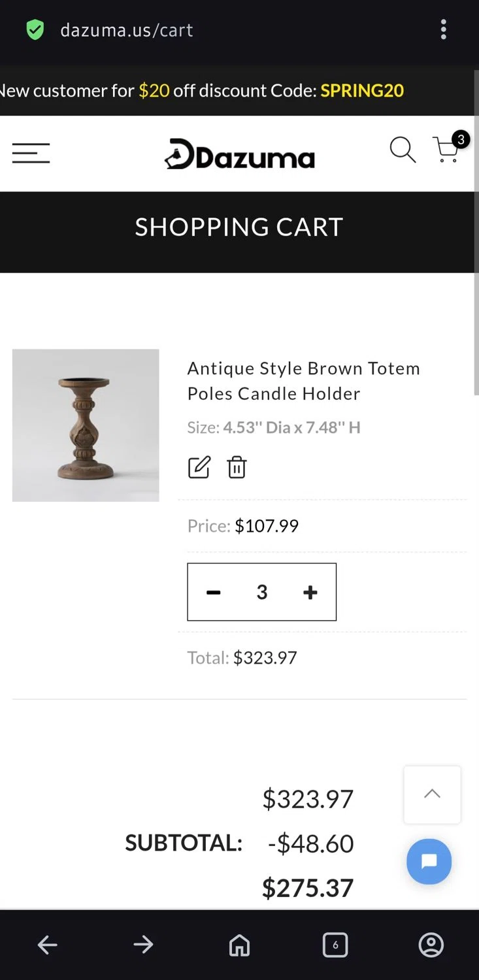Go forward with the browser arrow

coord(143,945)
